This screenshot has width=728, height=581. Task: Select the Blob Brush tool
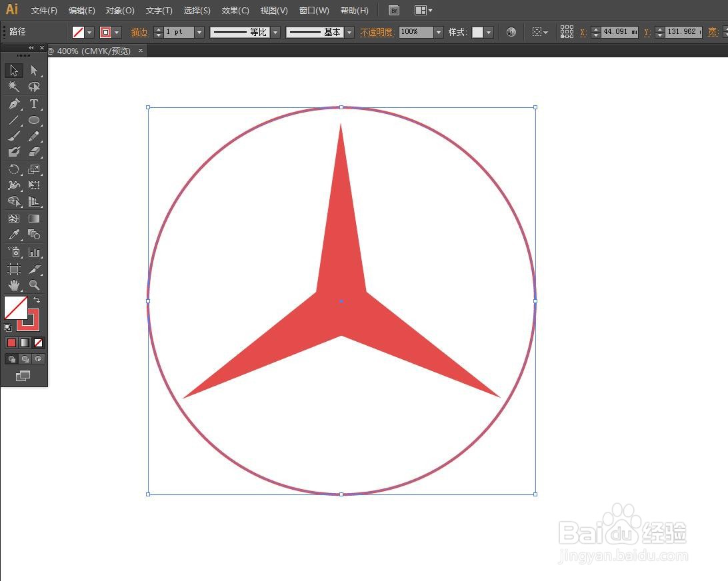point(14,152)
